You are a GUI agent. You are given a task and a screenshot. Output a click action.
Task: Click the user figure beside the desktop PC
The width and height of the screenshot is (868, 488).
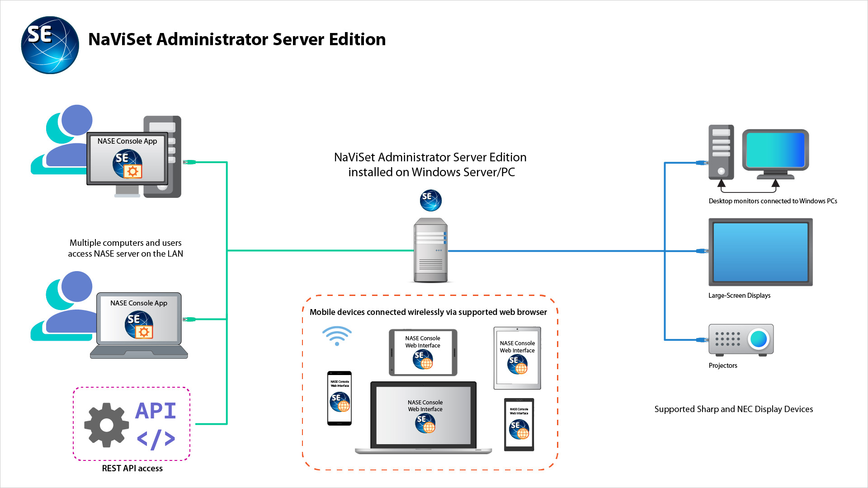pos(61,139)
